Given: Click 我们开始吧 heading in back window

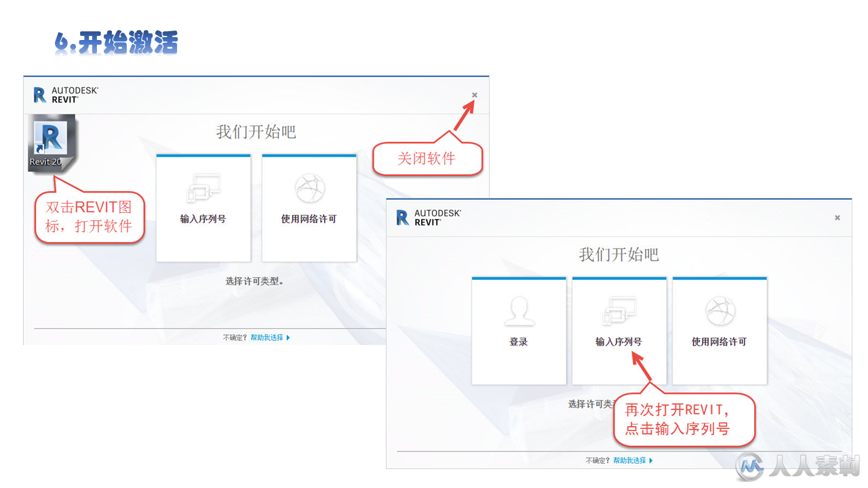Looking at the screenshot, I should (x=256, y=131).
